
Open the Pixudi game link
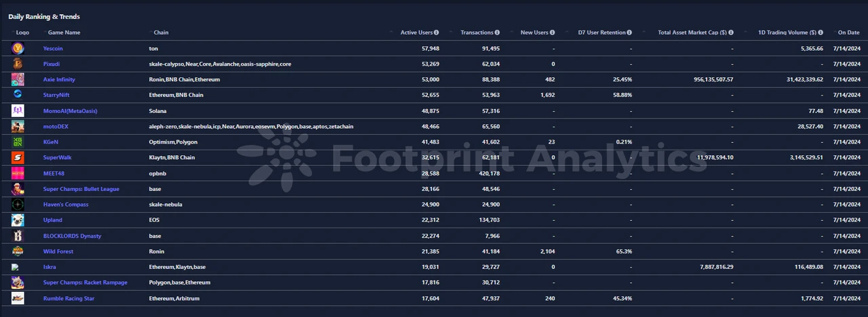(52, 64)
